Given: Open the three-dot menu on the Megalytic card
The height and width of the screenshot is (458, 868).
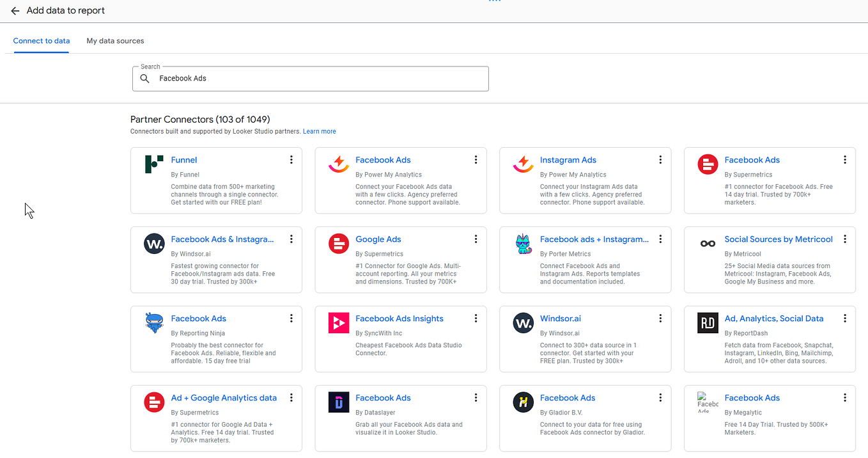Looking at the screenshot, I should (845, 397).
